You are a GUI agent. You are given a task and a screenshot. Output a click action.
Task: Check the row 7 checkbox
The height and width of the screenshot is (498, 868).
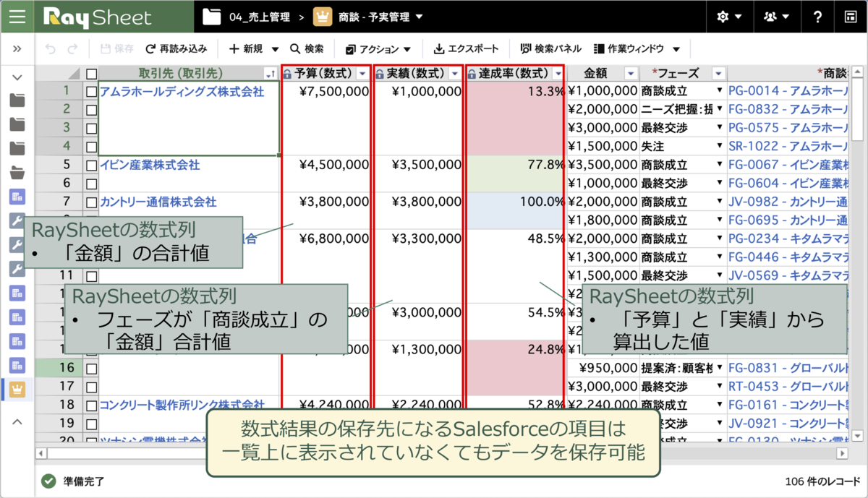pos(91,202)
